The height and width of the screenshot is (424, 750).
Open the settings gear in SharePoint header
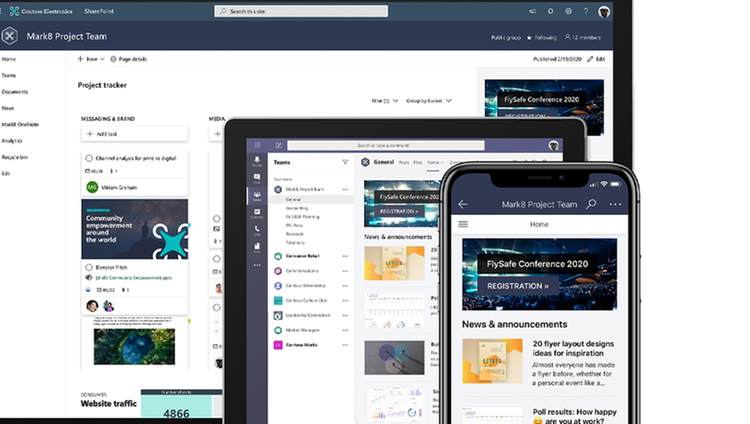[x=568, y=11]
